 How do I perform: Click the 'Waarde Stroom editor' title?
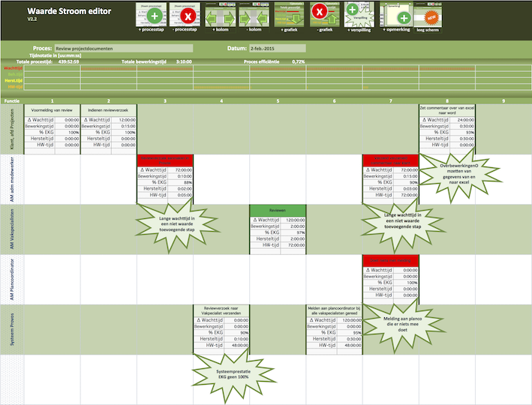point(69,11)
